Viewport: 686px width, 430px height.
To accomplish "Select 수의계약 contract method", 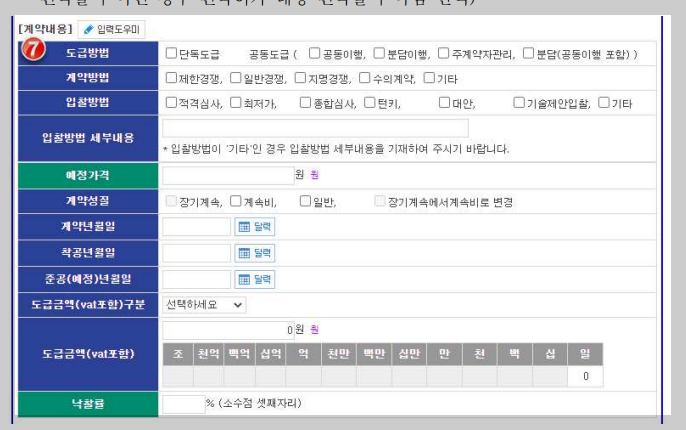I will (x=364, y=78).
